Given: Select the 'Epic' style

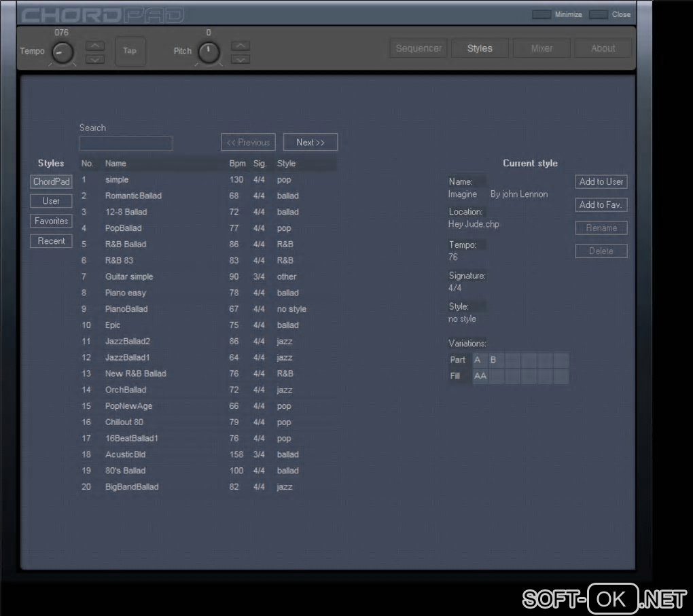Looking at the screenshot, I should (x=208, y=325).
